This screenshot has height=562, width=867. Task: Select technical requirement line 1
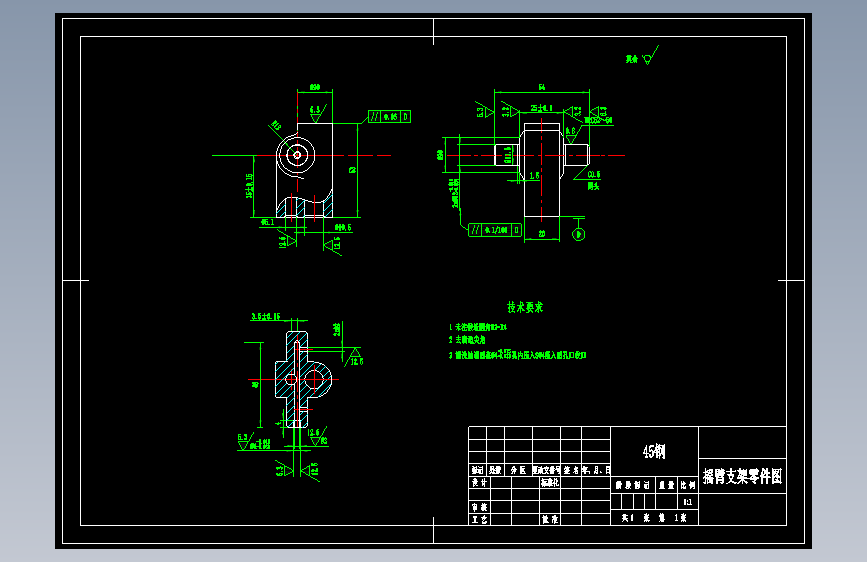click(478, 327)
